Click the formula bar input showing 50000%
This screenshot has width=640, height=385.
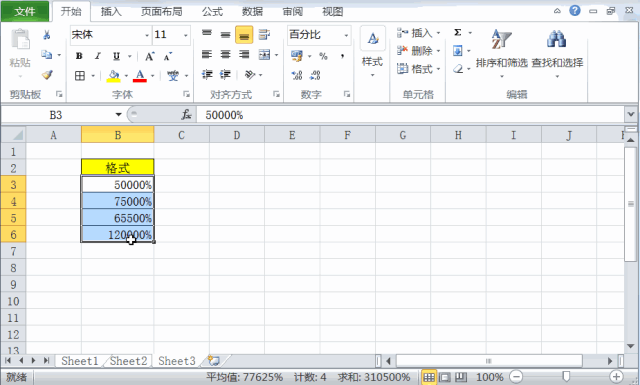pyautogui.click(x=410, y=115)
